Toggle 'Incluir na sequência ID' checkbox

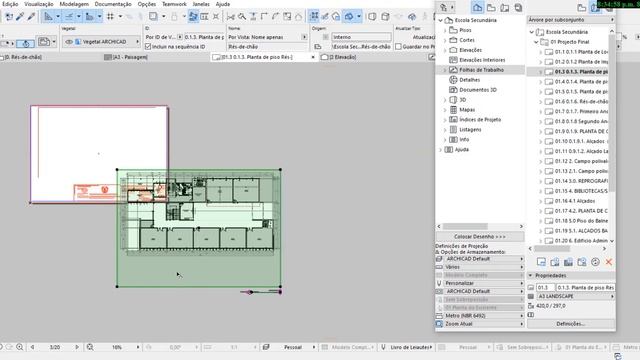point(148,47)
